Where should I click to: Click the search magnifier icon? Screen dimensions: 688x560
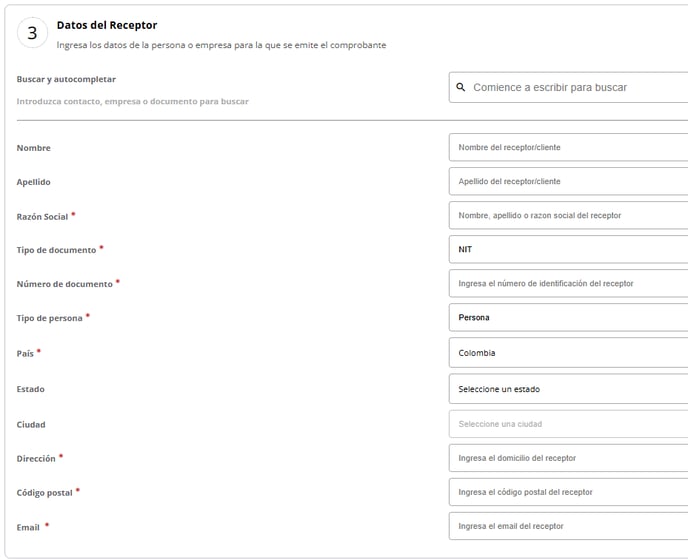(461, 88)
